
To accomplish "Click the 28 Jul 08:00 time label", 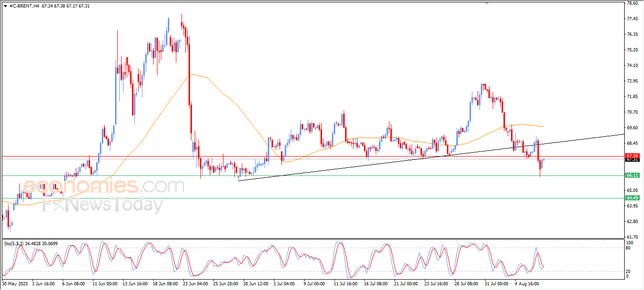I will [467, 284].
